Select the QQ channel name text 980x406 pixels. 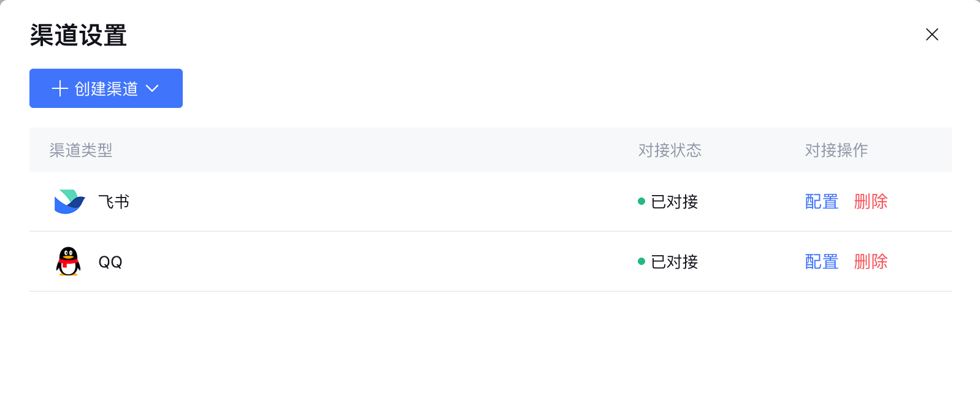point(110,262)
